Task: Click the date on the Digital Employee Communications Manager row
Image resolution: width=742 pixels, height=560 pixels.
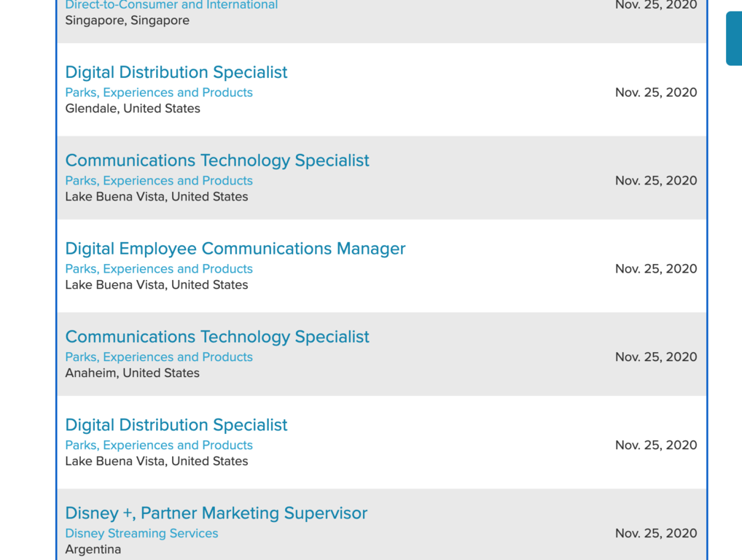Action: 655,269
